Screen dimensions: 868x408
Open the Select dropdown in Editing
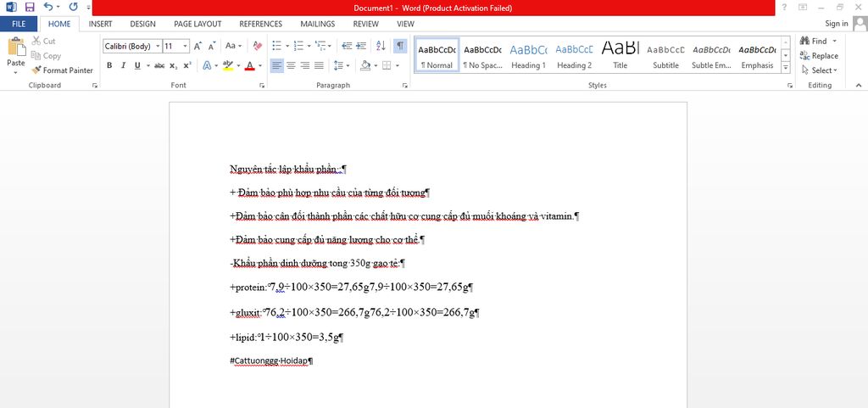click(820, 70)
